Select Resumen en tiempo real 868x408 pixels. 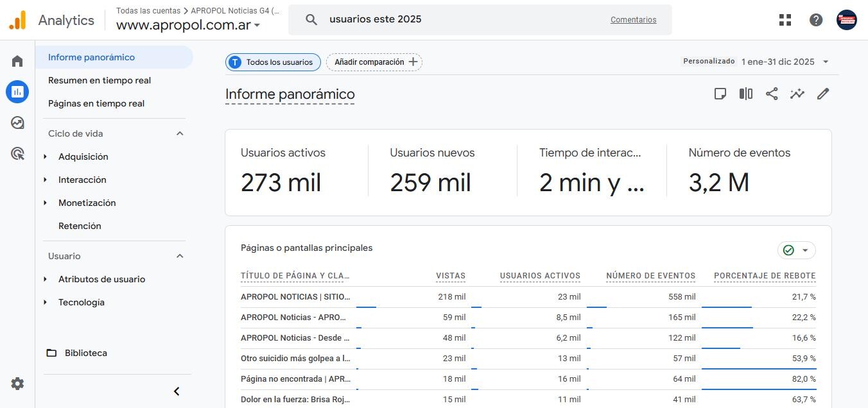coord(100,80)
